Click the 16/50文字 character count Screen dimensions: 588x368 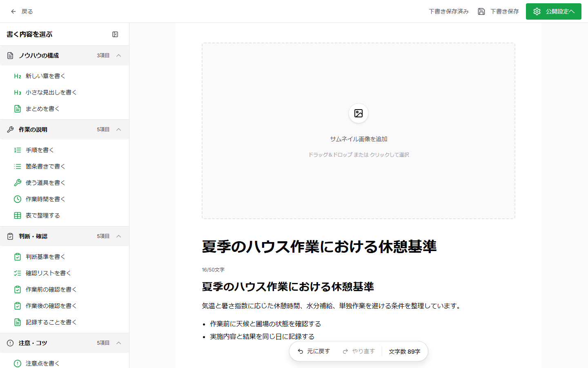[213, 270]
